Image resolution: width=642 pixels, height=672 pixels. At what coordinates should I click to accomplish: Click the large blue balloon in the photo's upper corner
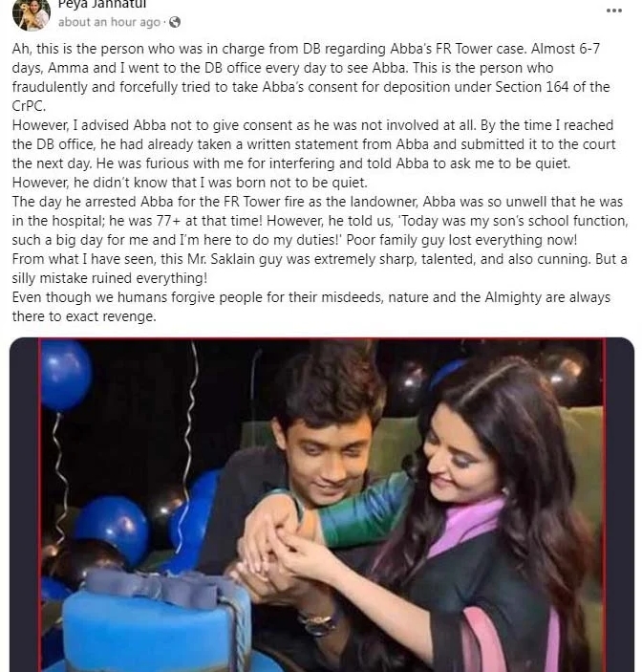[66, 375]
